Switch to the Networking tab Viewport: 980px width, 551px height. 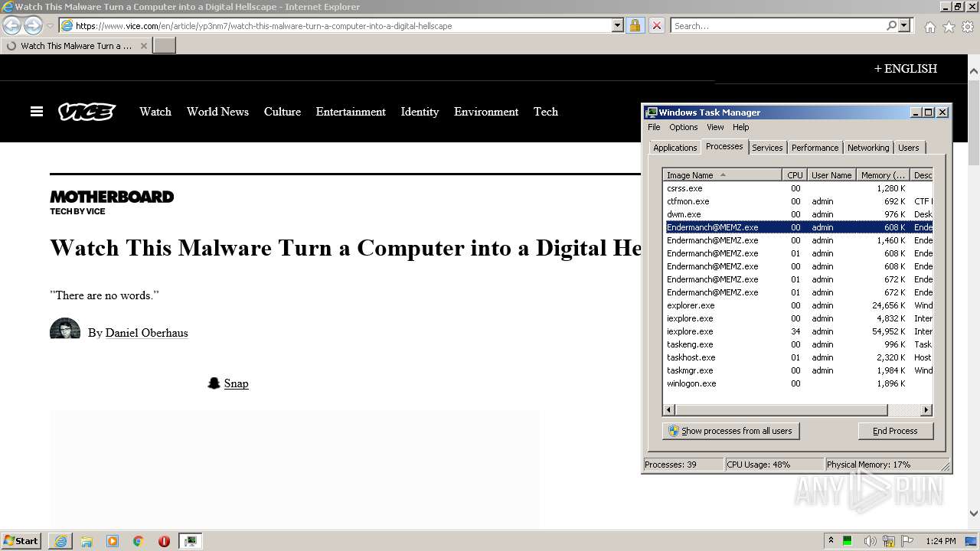click(868, 148)
